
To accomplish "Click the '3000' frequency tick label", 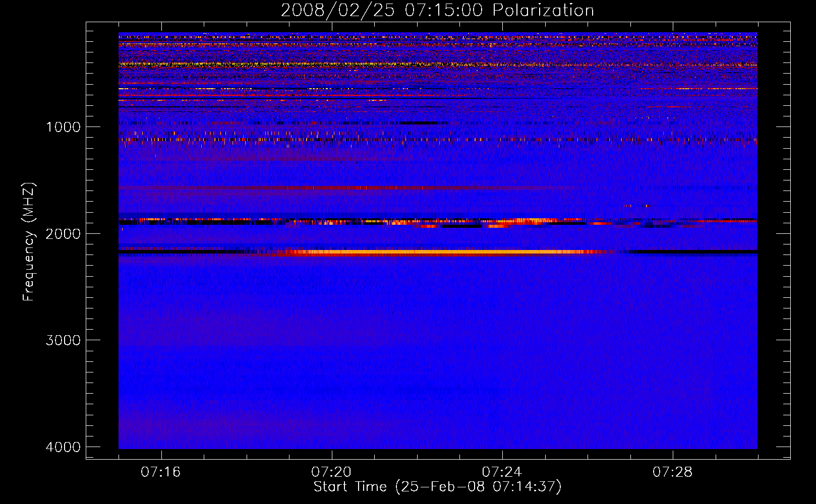I will coord(63,340).
